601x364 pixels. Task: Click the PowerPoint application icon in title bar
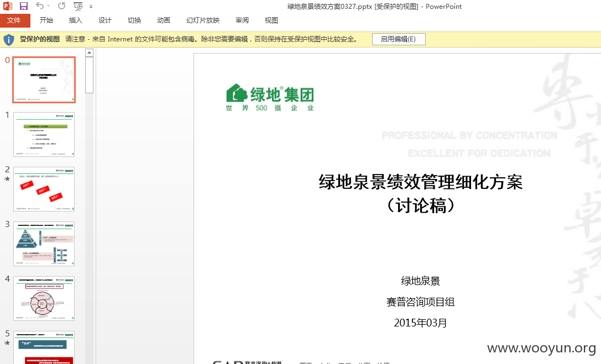click(x=8, y=6)
